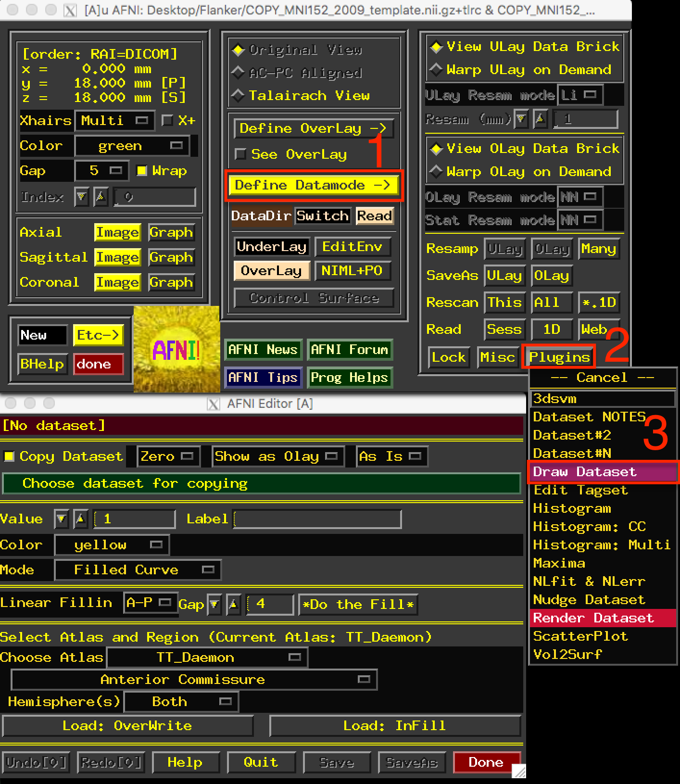
Task: Open crosshair Color green dropdown
Action: 132,146
